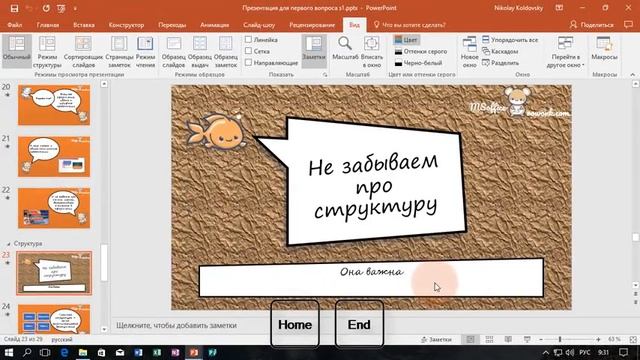640x360 pixels.
Task: Switch to reading view icon in status bar
Action: coord(508,339)
